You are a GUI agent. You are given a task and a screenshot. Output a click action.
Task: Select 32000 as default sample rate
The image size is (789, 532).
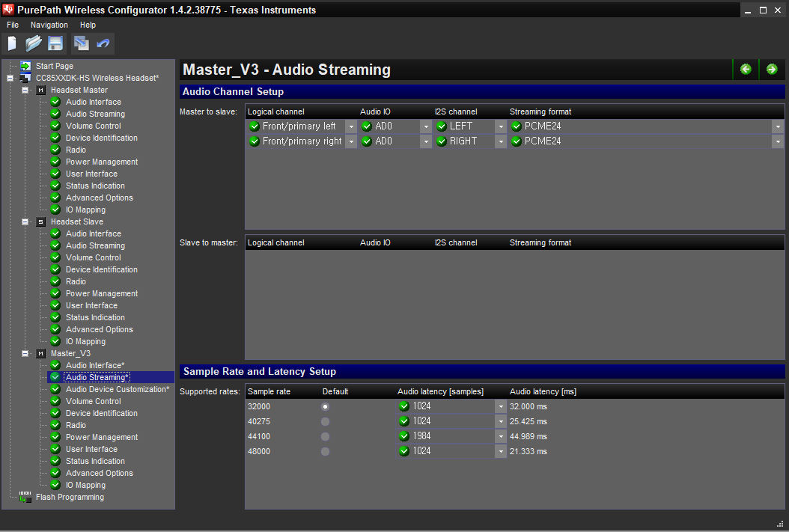[x=325, y=406]
